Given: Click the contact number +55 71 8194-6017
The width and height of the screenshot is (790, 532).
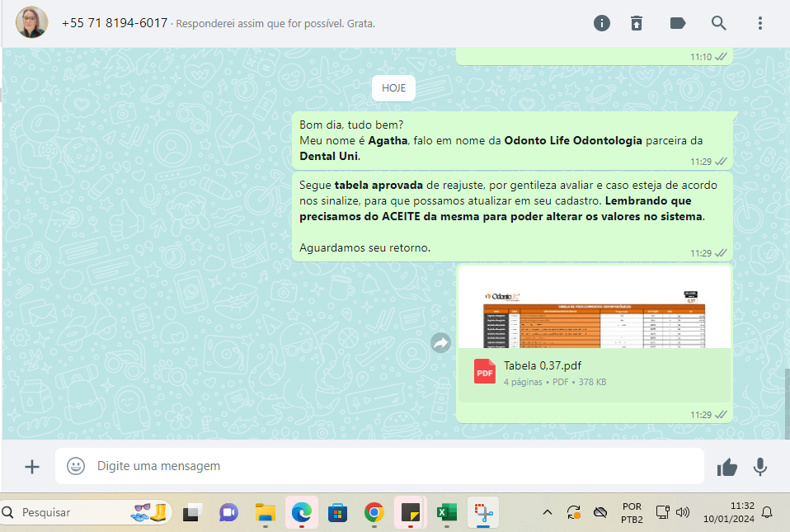Looking at the screenshot, I should tap(114, 23).
